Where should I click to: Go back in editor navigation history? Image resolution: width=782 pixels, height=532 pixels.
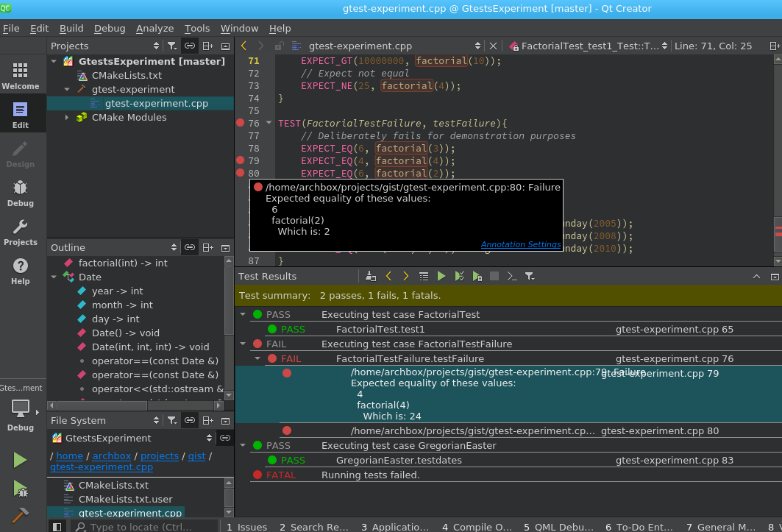coord(244,46)
